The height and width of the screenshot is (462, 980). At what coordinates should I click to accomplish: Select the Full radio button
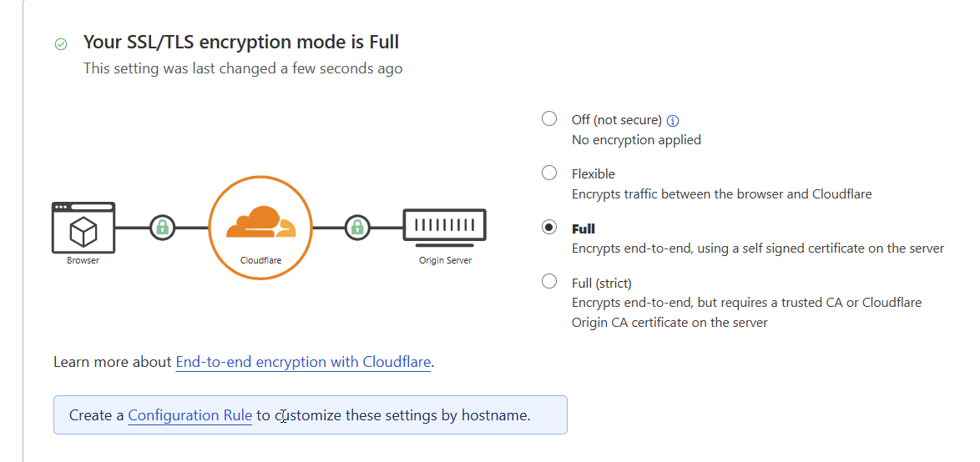[549, 227]
